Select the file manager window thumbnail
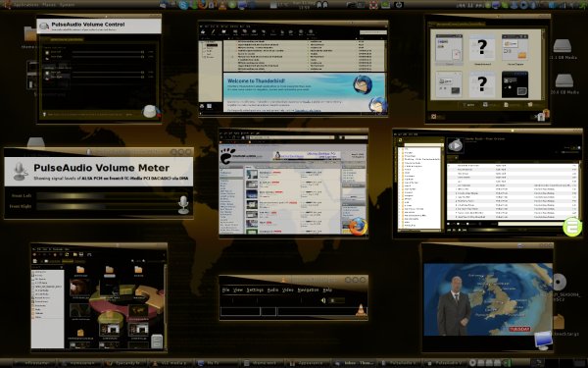This screenshot has height=368, width=588. [99, 297]
